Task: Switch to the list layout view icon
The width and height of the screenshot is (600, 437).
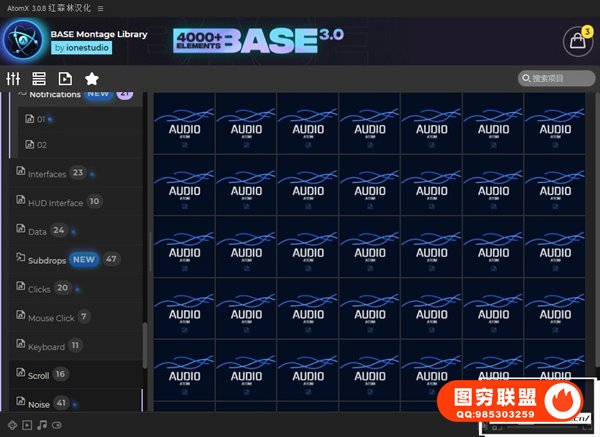Action: coord(39,79)
